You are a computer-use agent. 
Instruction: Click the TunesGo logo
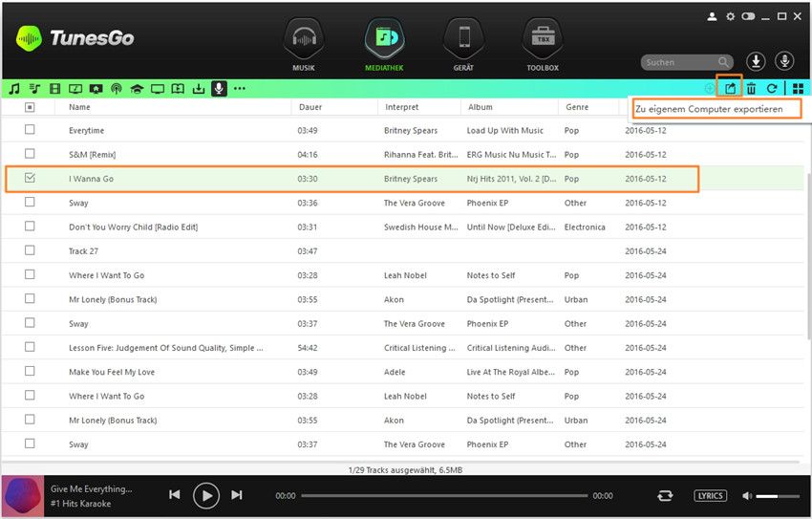point(75,38)
